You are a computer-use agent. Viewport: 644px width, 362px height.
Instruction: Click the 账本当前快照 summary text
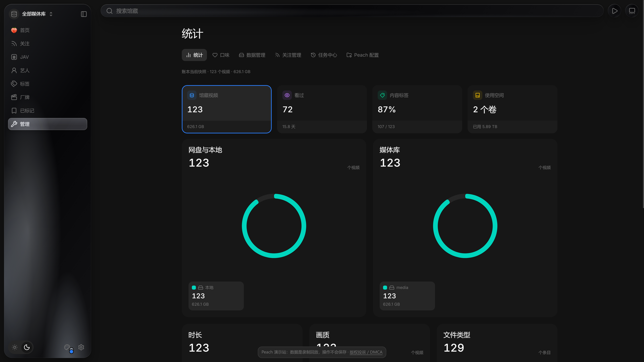point(216,72)
